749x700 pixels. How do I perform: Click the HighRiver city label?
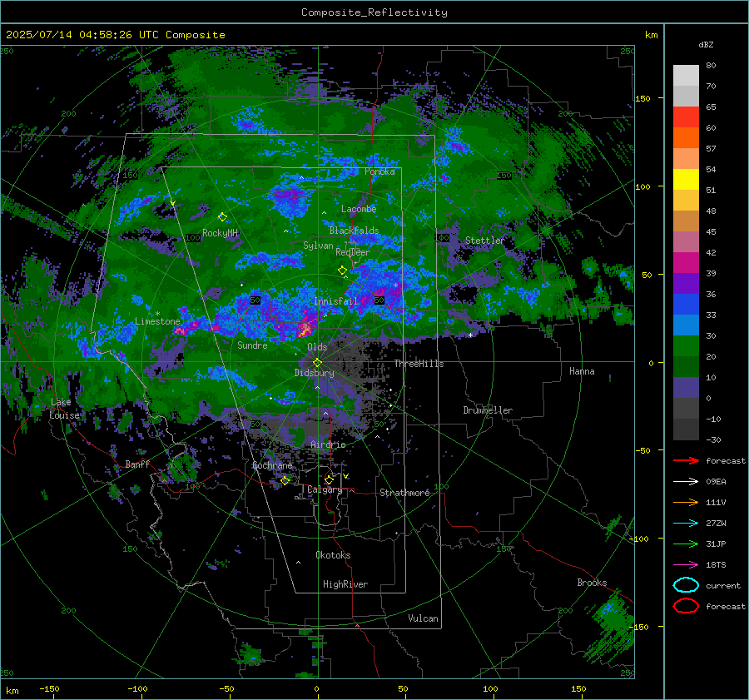(345, 584)
